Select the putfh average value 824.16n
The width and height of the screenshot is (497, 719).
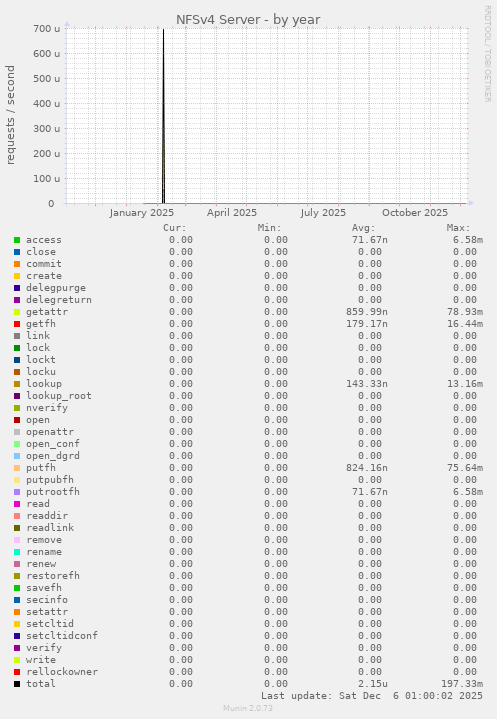pyautogui.click(x=367, y=468)
